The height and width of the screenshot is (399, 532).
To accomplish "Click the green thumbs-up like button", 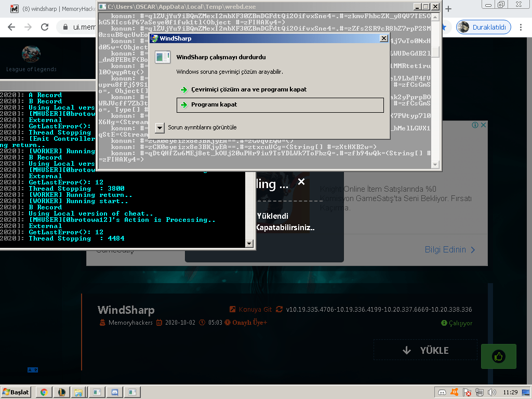I will click(x=498, y=356).
